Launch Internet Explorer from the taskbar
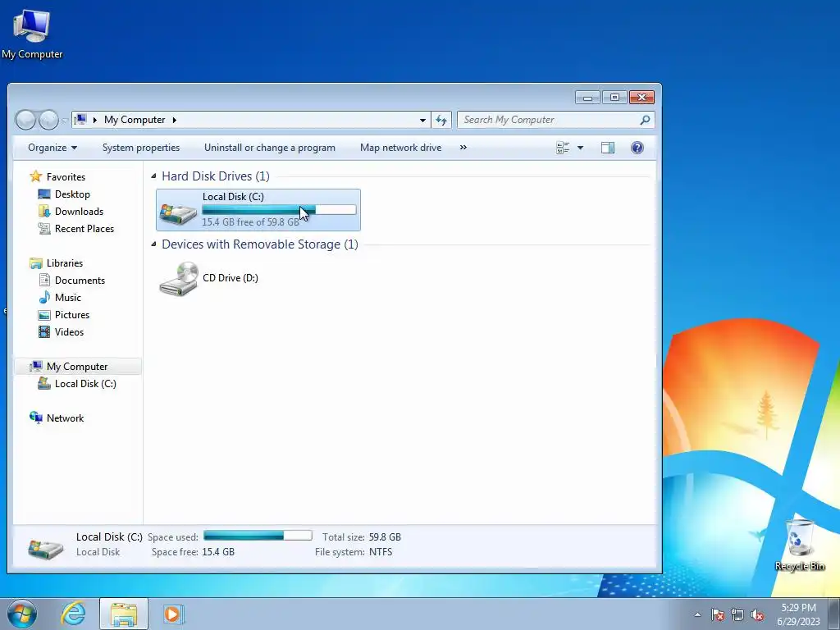This screenshot has height=630, width=840. pyautogui.click(x=73, y=614)
